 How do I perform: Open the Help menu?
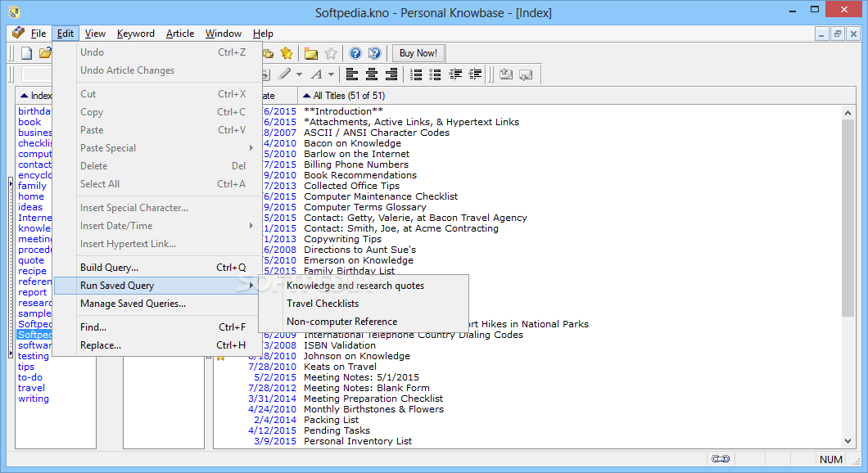(263, 34)
